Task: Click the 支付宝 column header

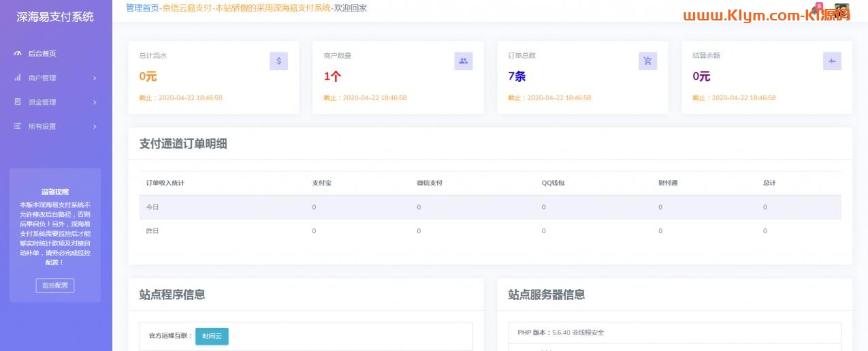Action: point(322,183)
